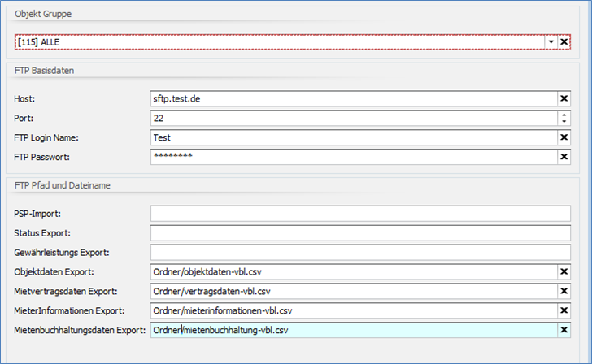The width and height of the screenshot is (592, 364).
Task: Open the Objekt Gruppe dropdown arrow
Action: point(550,41)
